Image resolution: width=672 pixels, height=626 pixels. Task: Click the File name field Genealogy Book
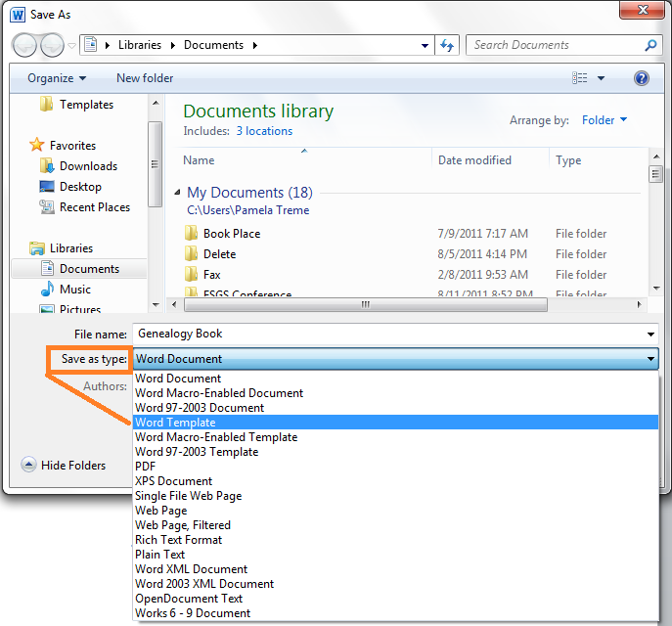coord(395,334)
